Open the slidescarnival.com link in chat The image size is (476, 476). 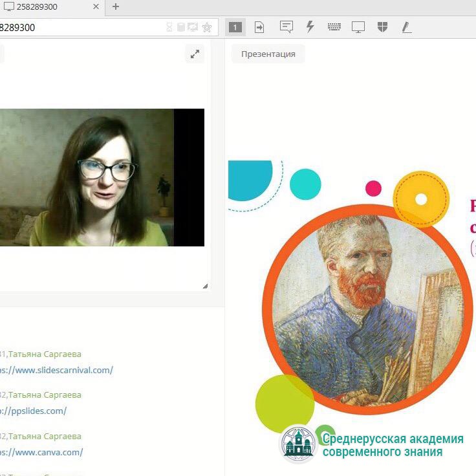56,370
